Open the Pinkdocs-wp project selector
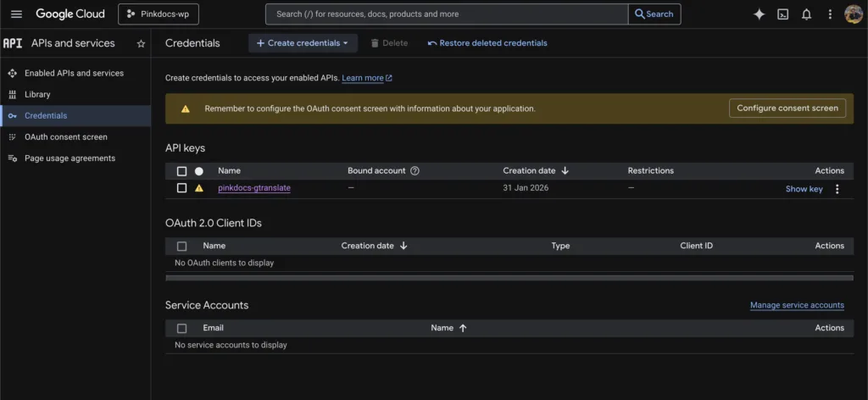This screenshot has width=868, height=400. [x=163, y=14]
